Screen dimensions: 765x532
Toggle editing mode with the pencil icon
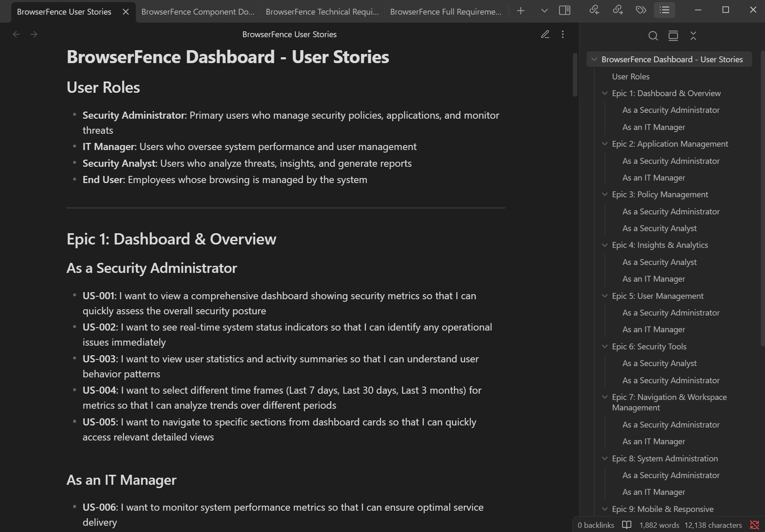coord(545,34)
